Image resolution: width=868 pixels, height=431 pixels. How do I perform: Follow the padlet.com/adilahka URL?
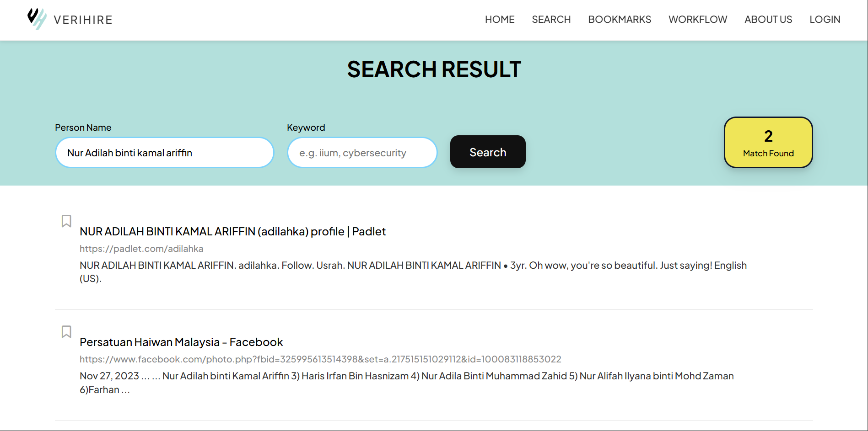(x=141, y=249)
